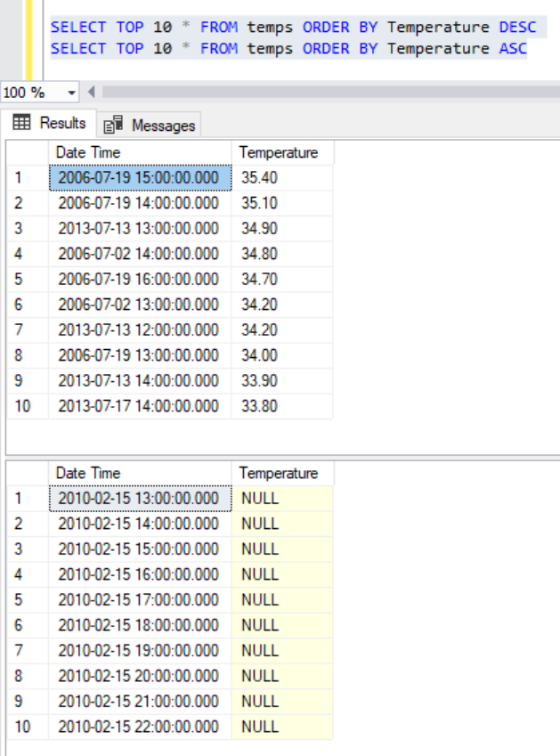
Task: Select cell 2010-02-15 18:00:00.000
Action: tap(140, 625)
